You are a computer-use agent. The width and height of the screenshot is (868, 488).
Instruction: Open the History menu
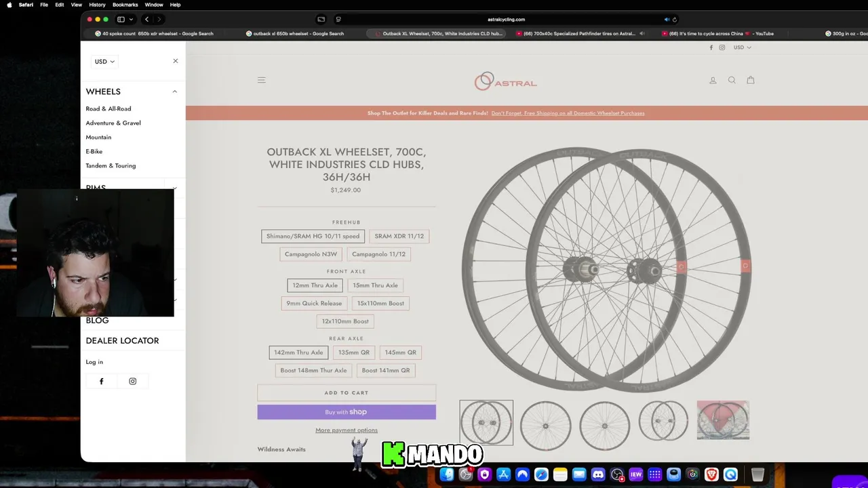click(97, 5)
